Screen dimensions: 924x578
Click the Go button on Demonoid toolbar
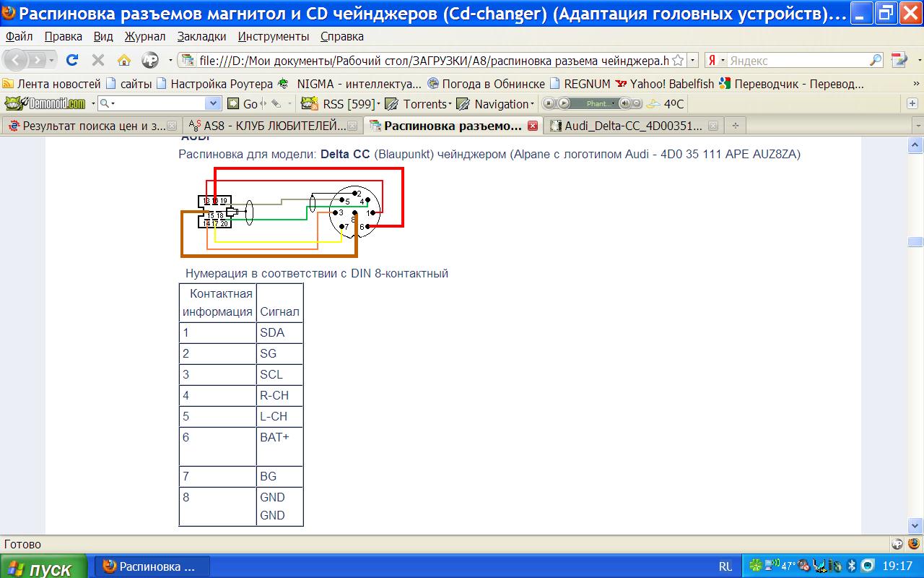tap(243, 103)
